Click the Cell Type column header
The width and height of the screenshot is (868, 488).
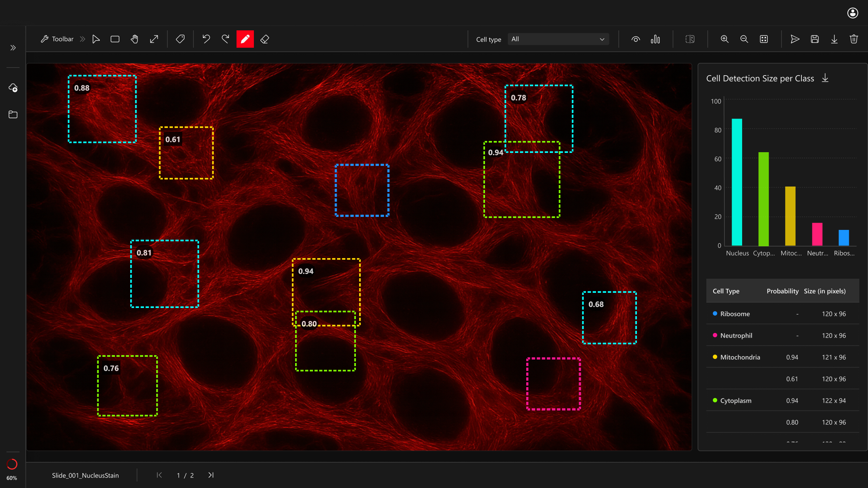[x=726, y=291]
